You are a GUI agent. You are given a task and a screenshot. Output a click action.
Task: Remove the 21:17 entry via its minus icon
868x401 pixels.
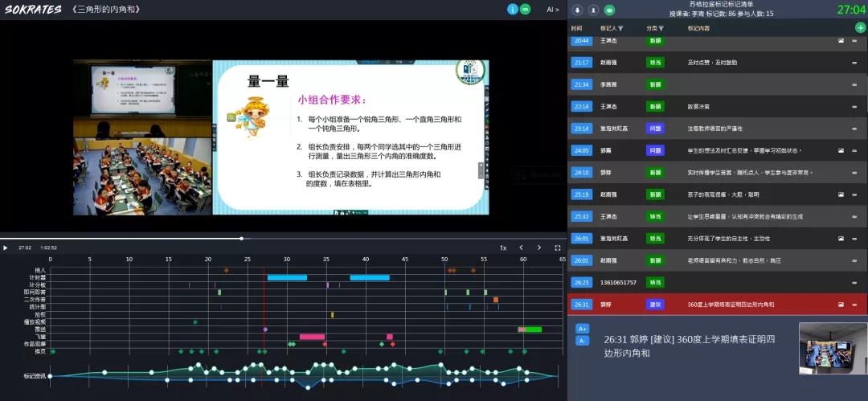(x=854, y=62)
